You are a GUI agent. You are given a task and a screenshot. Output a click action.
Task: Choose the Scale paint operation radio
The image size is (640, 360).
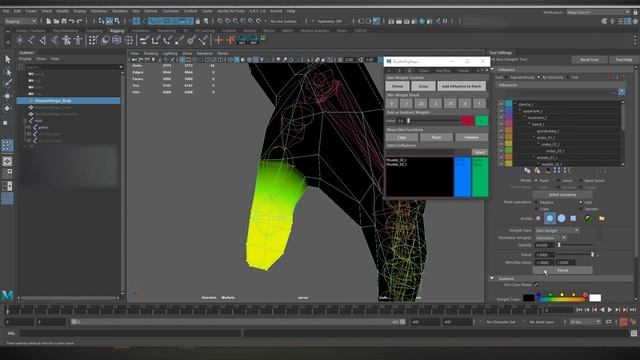pyautogui.click(x=536, y=209)
